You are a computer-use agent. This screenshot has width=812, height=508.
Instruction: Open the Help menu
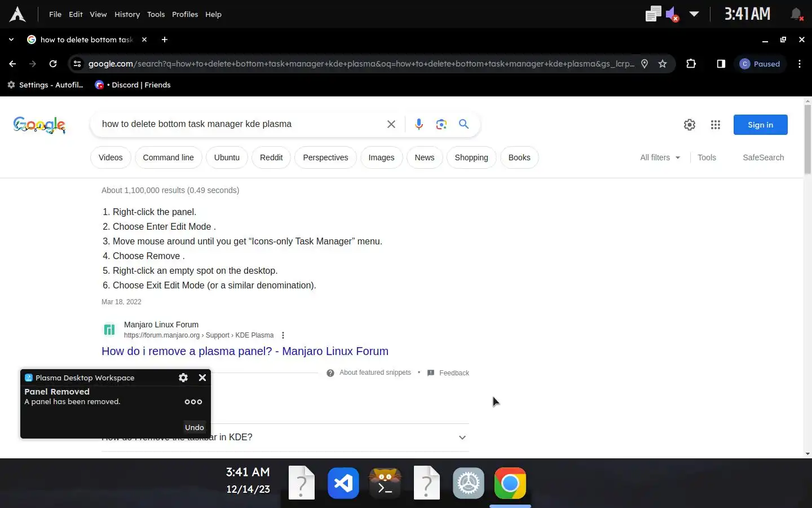point(213,14)
